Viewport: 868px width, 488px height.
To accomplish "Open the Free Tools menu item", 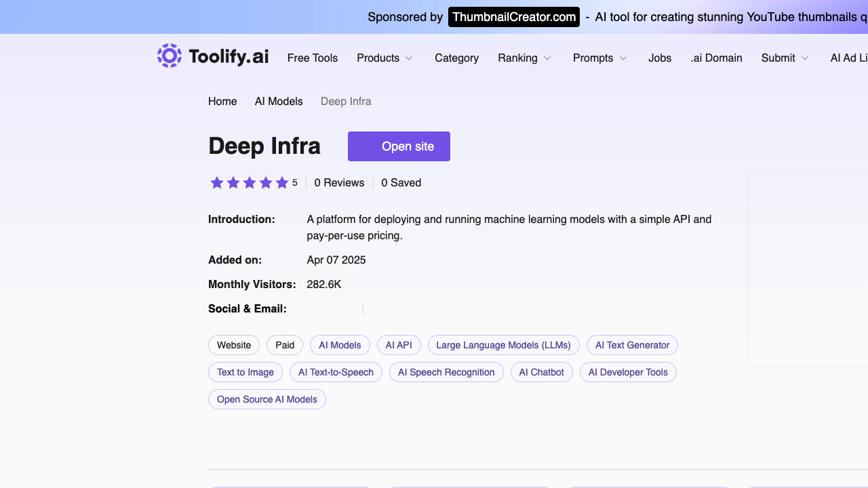I will pyautogui.click(x=313, y=58).
